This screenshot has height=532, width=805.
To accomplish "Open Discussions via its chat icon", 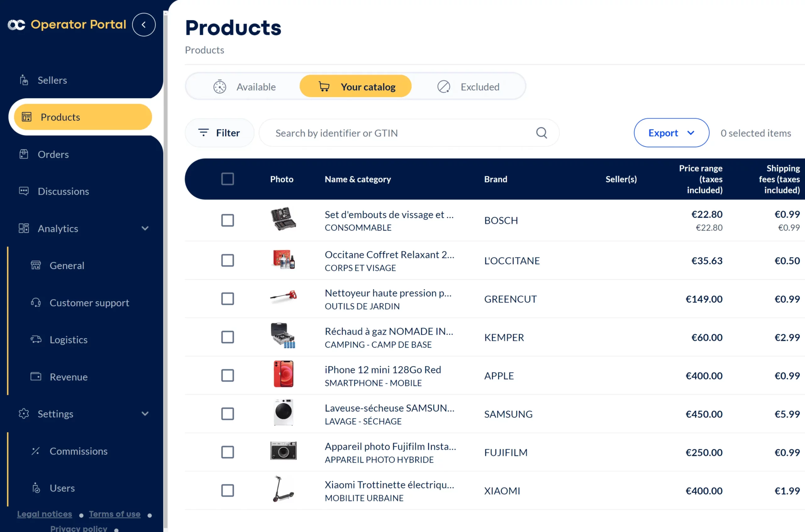I will (24, 191).
